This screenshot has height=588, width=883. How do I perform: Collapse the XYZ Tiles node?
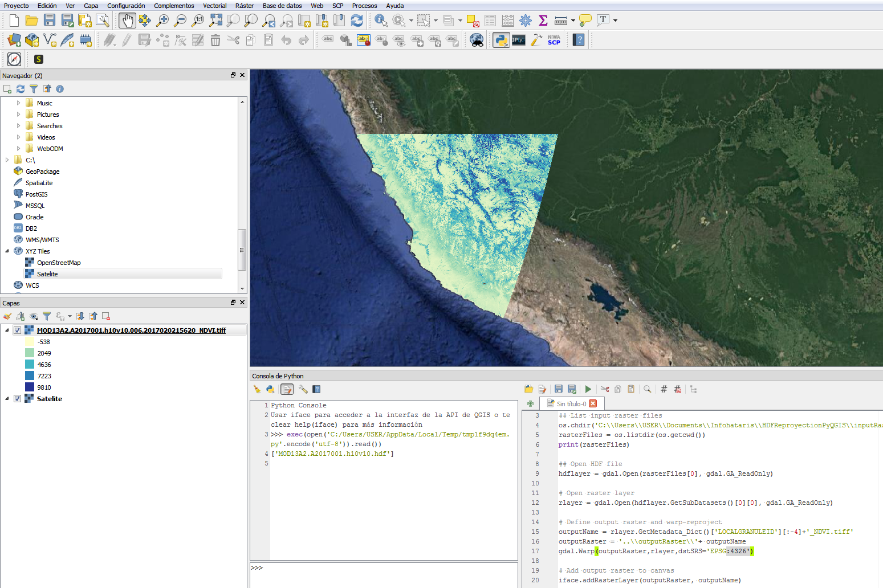pos(7,251)
